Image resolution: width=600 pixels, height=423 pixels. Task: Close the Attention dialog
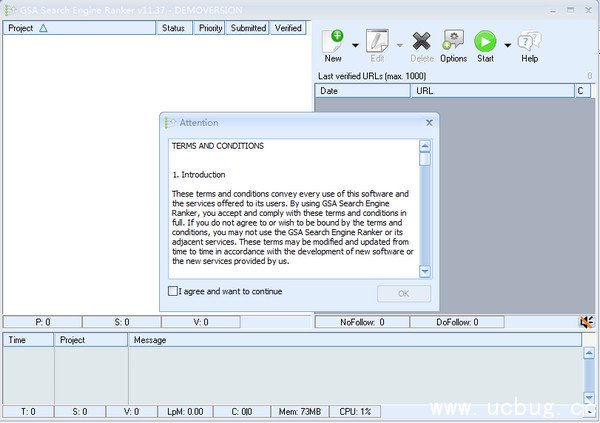[x=429, y=122]
